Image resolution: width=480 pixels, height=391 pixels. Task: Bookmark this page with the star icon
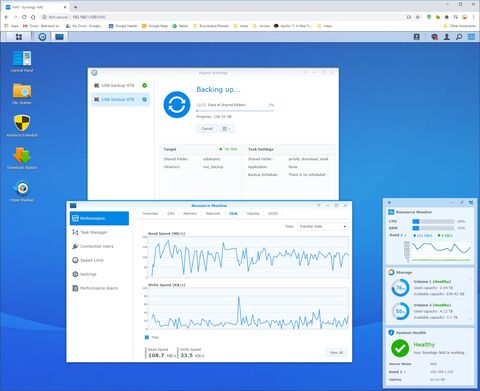[x=418, y=17]
